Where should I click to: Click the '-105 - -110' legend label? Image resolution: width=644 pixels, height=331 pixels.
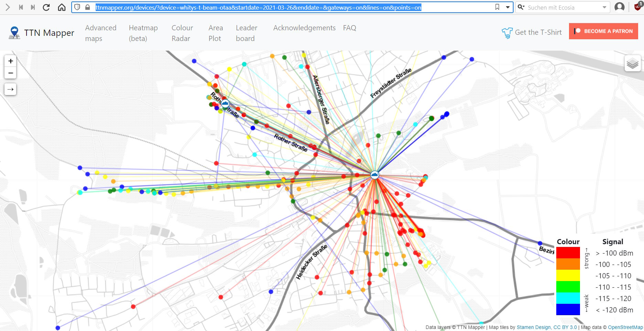point(613,276)
